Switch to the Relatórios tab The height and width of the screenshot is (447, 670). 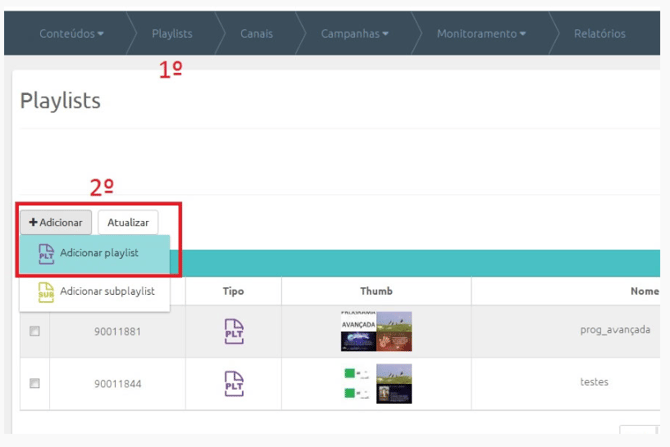[599, 34]
